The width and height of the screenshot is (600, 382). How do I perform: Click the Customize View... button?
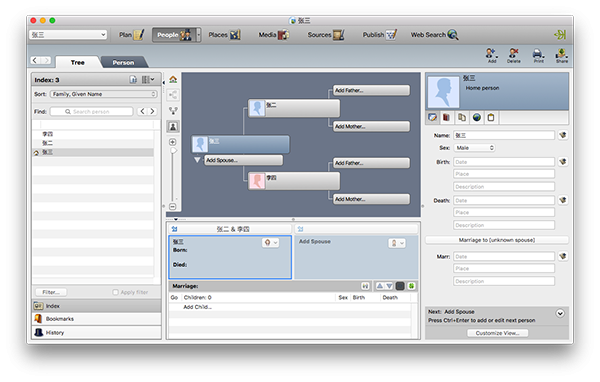[x=497, y=333]
